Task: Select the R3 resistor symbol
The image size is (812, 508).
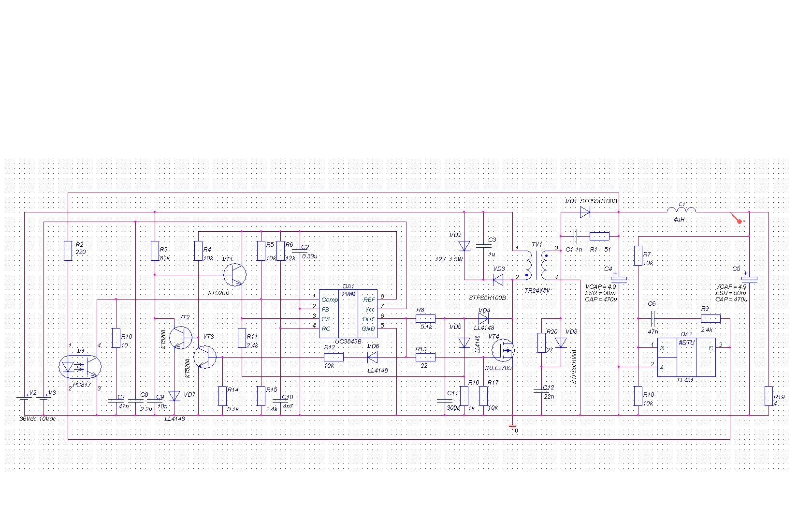Action: pyautogui.click(x=155, y=251)
